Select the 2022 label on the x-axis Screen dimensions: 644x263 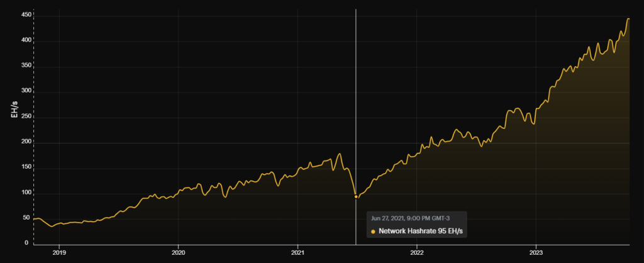[416, 253]
